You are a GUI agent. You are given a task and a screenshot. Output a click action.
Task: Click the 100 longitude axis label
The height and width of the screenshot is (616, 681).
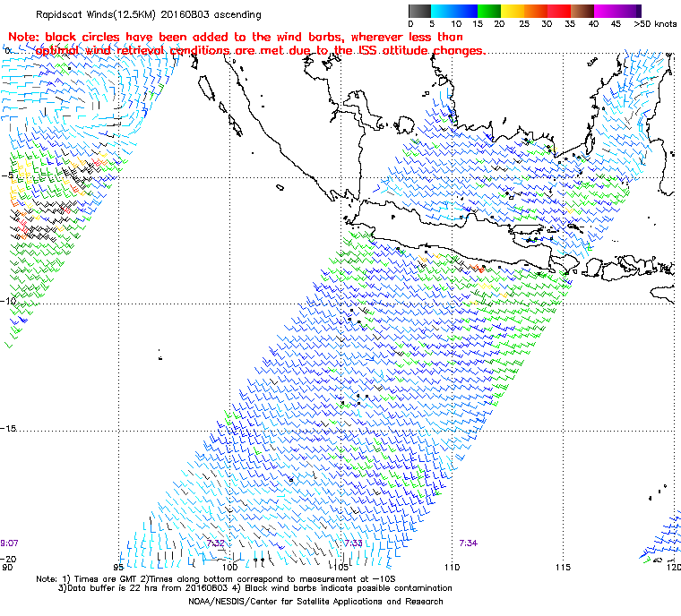[229, 567]
